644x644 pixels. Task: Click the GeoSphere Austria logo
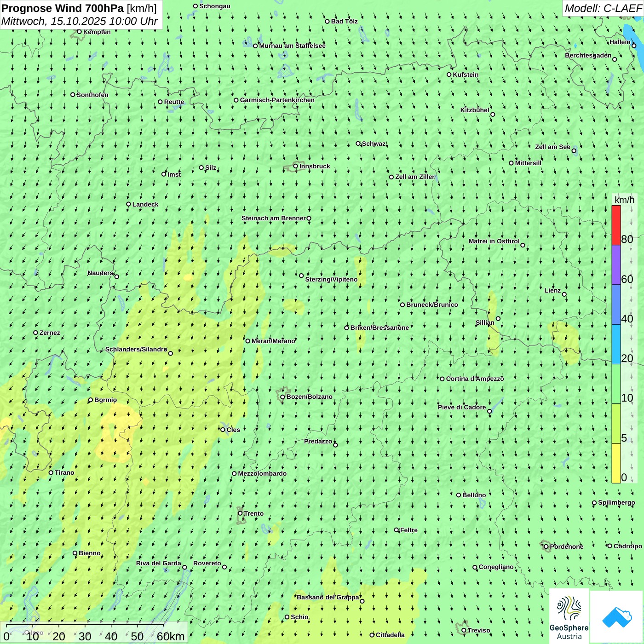[x=569, y=616]
